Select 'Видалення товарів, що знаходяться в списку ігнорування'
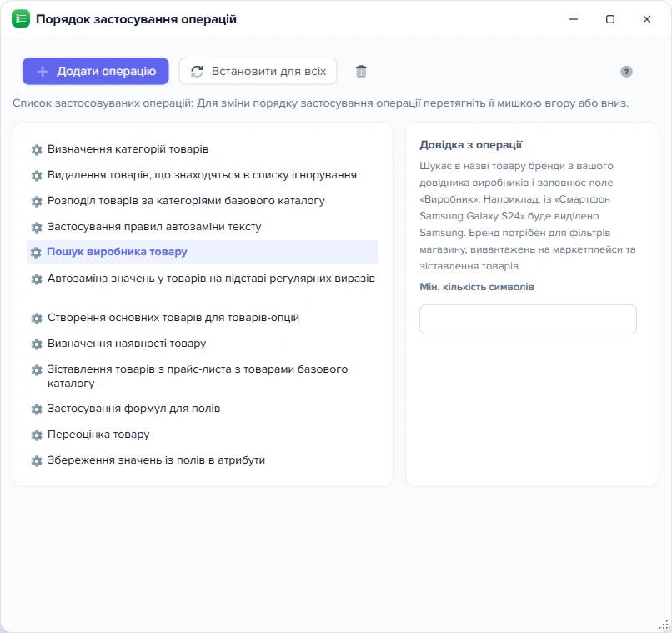The image size is (672, 633). coord(203,175)
